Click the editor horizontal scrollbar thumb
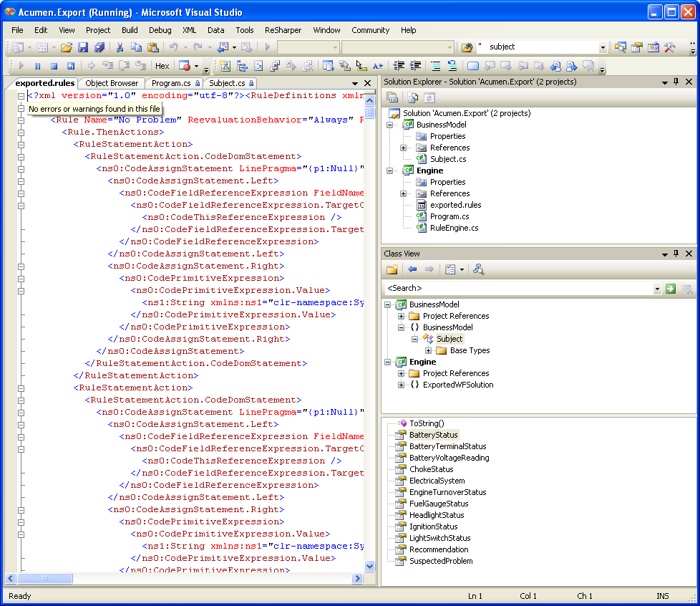This screenshot has width=700, height=606. 45,578
